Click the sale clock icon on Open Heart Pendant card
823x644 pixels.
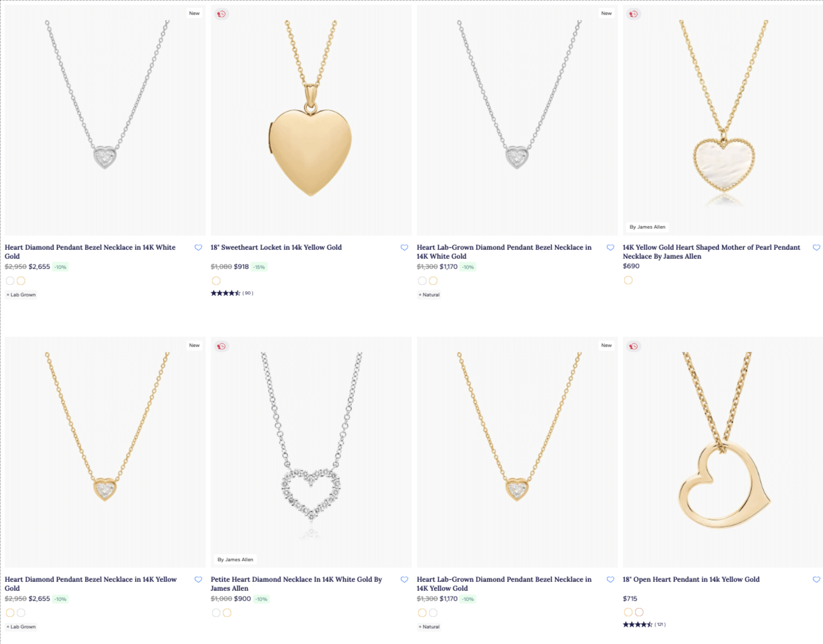coord(634,346)
